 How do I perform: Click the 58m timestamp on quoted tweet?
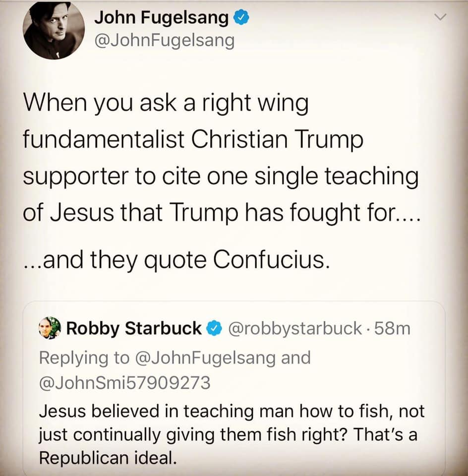point(392,328)
